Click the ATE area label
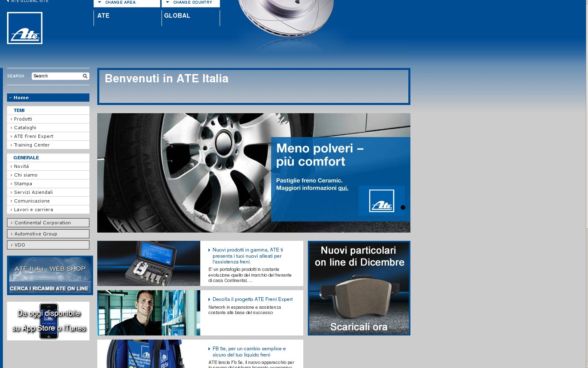The width and height of the screenshot is (588, 368). [x=103, y=16]
